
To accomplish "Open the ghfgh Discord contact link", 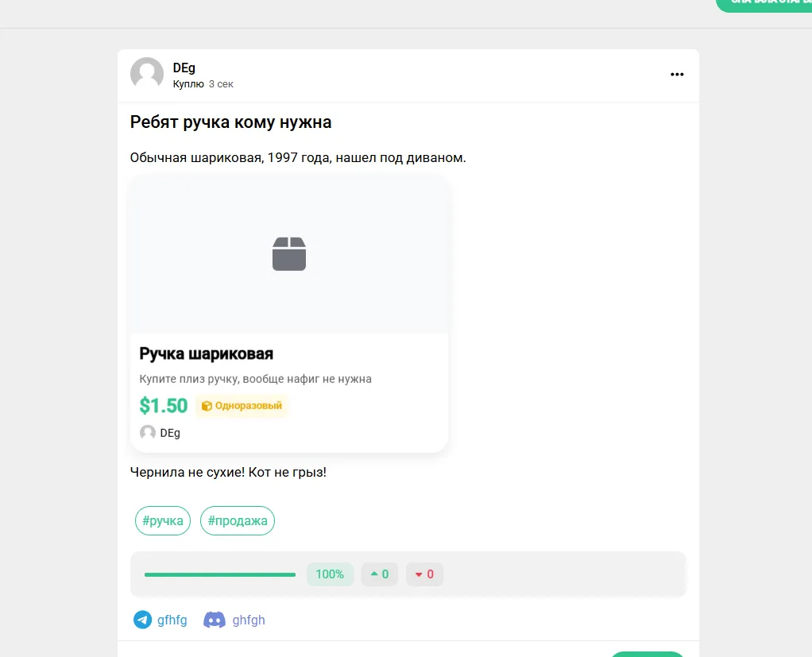I will (x=249, y=620).
